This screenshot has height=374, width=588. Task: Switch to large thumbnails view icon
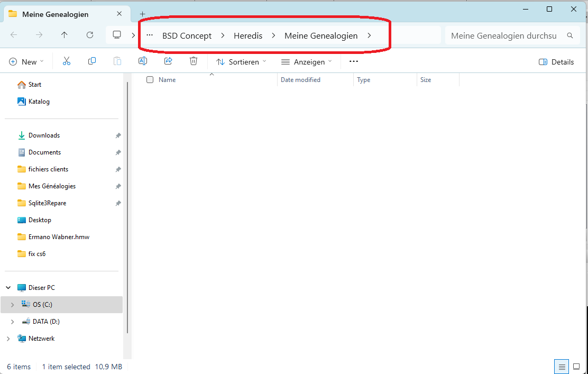[576, 367]
